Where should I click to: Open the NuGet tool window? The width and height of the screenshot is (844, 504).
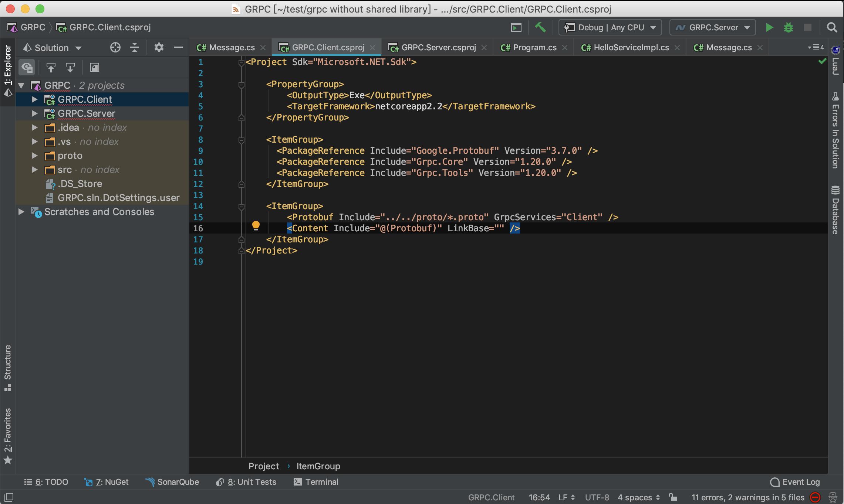107,482
